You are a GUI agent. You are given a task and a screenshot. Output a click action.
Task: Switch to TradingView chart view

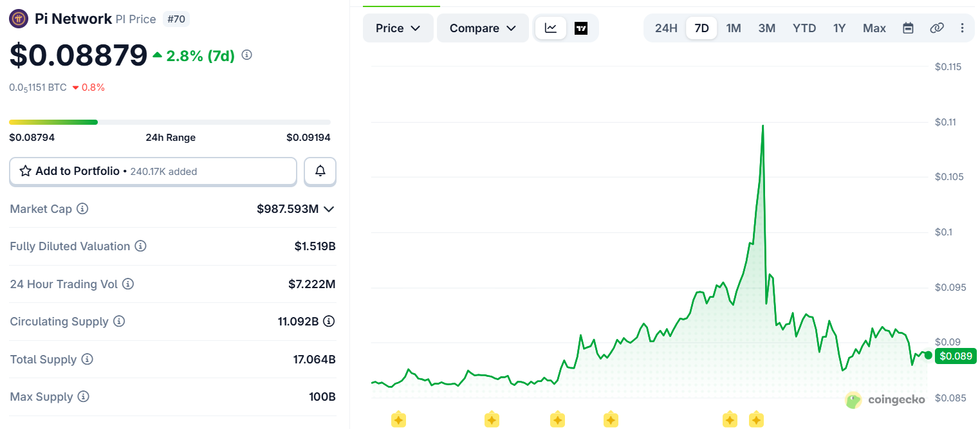point(581,28)
